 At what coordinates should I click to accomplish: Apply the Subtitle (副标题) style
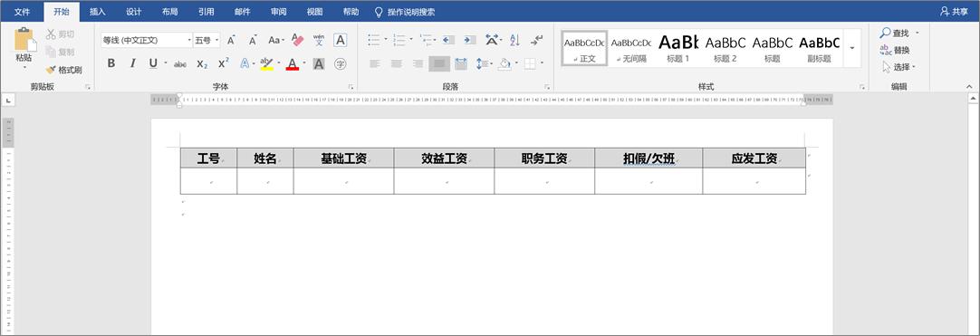click(x=819, y=48)
